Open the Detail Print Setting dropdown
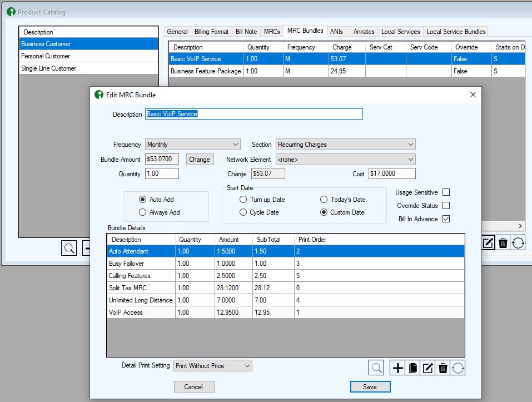The height and width of the screenshot is (402, 532). (x=213, y=366)
